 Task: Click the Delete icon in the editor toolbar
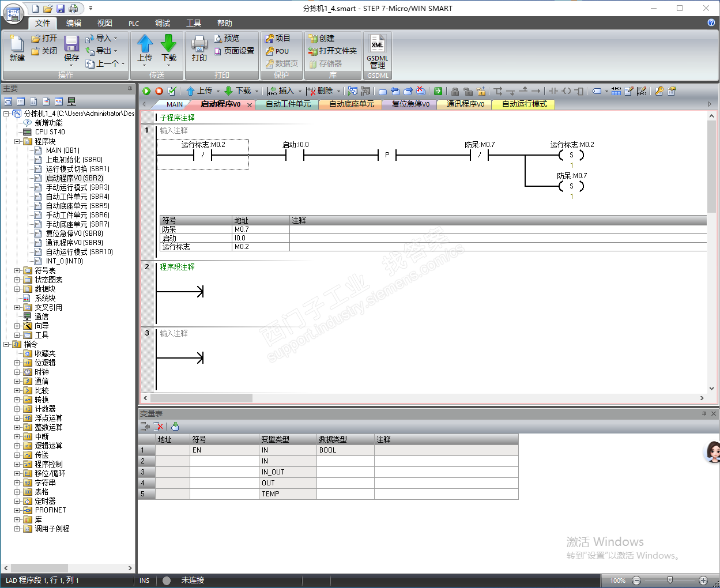pos(311,91)
